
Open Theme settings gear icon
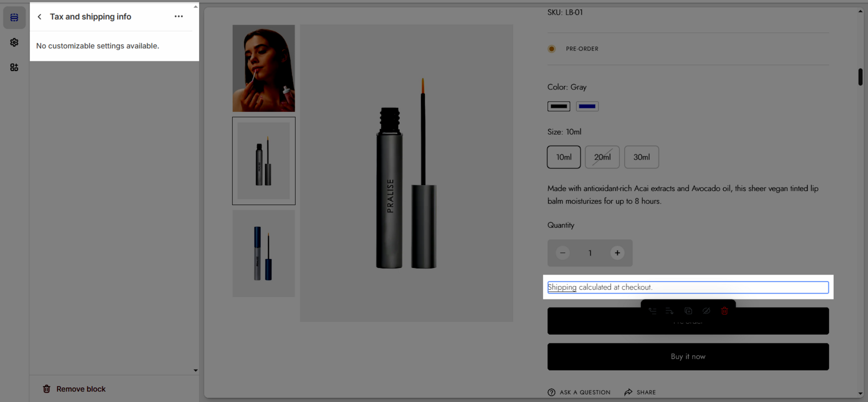pyautogui.click(x=14, y=42)
